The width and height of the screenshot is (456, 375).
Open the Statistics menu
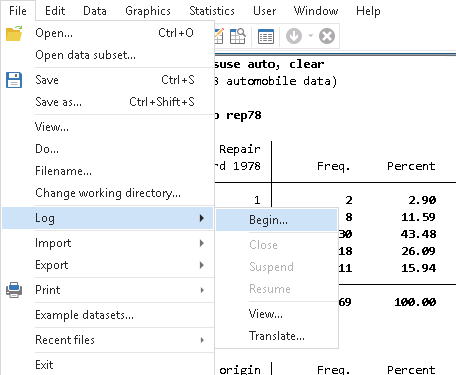pyautogui.click(x=212, y=11)
